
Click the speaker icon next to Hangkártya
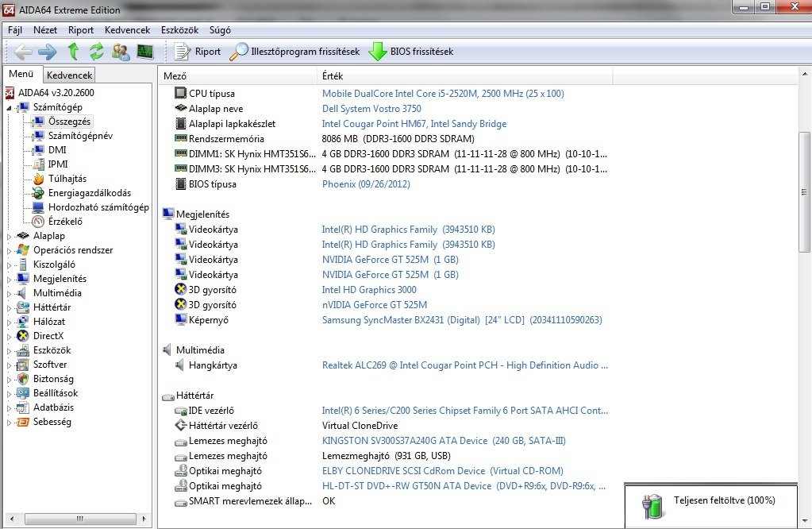click(x=179, y=365)
